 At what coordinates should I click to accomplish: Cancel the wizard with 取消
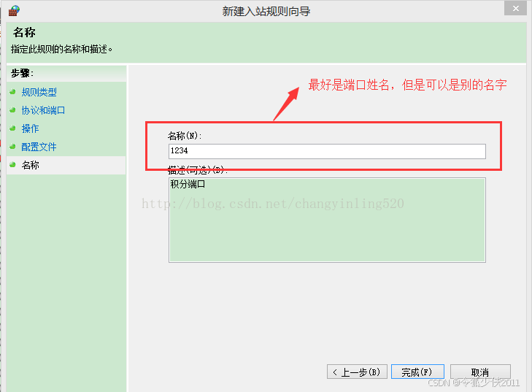pos(480,372)
